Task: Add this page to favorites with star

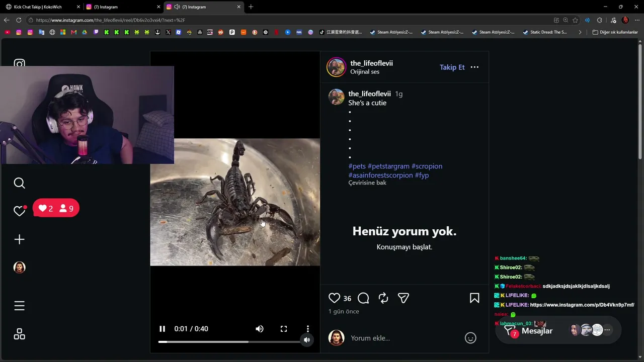Action: point(575,20)
